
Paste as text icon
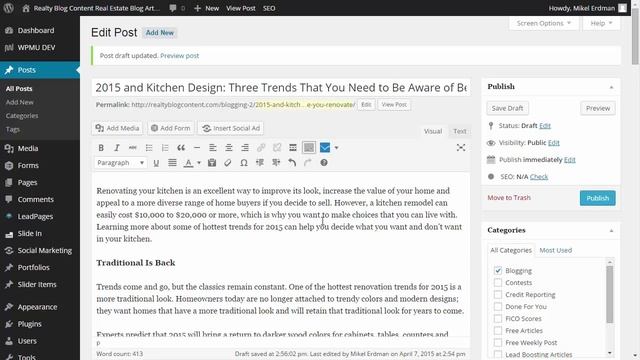pos(212,163)
